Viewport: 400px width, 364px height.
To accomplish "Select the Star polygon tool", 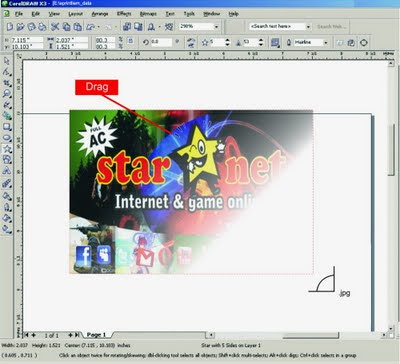I will [7, 149].
